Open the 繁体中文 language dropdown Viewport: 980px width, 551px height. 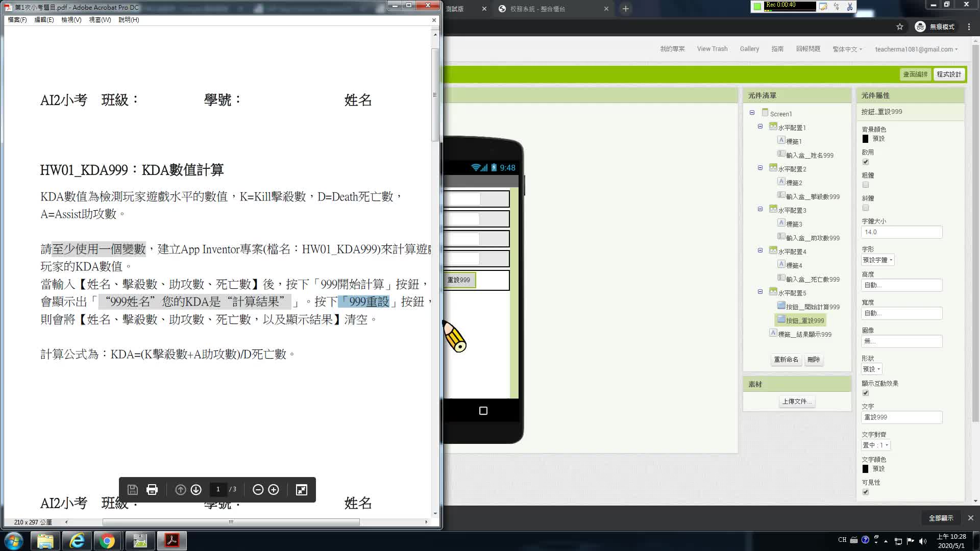pos(847,49)
